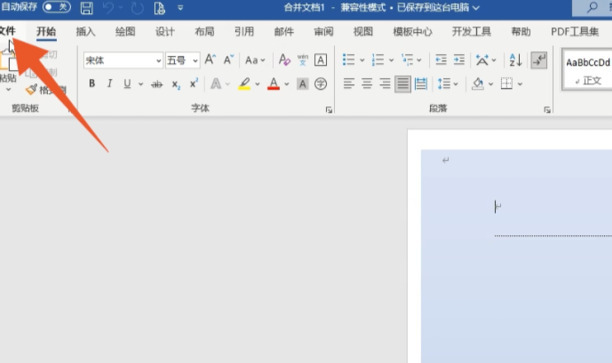
Task: Click the Character Shading icon
Action: (302, 84)
